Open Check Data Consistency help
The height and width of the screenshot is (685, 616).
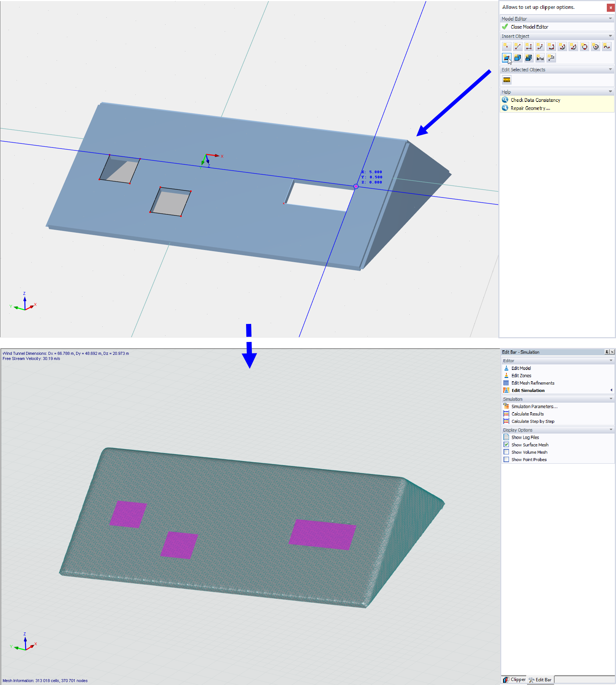pos(535,100)
